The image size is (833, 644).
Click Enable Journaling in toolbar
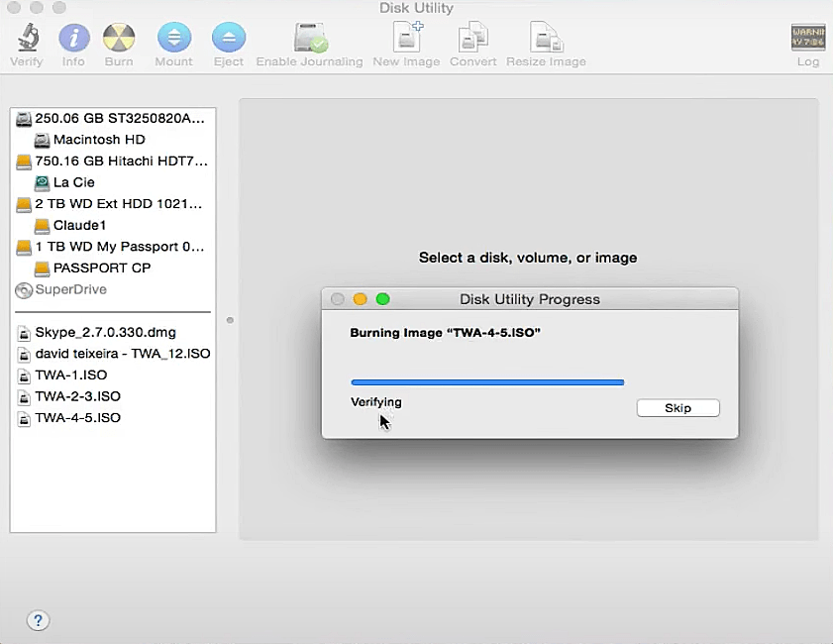[309, 40]
